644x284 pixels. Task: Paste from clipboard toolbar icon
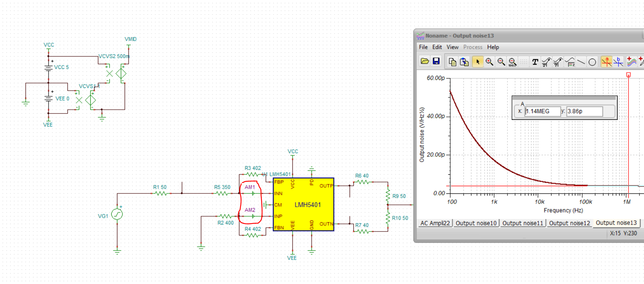pyautogui.click(x=464, y=62)
